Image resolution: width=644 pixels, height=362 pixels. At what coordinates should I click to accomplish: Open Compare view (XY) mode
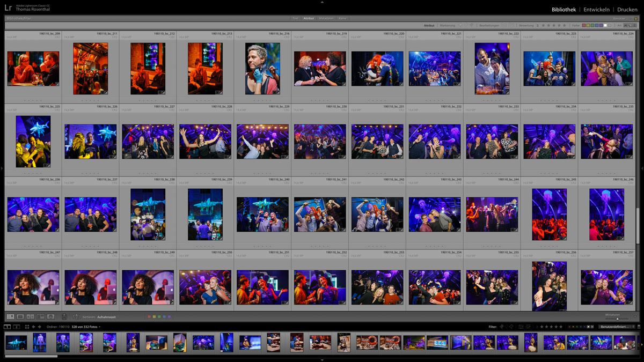click(x=31, y=317)
